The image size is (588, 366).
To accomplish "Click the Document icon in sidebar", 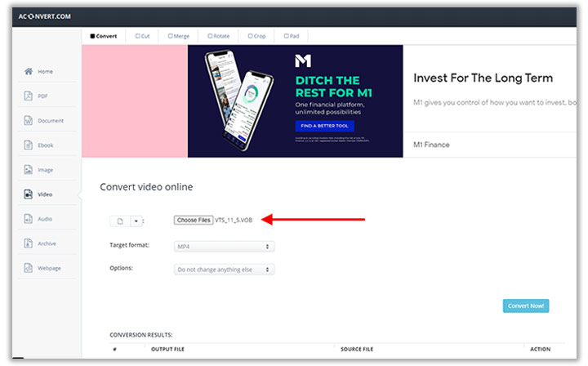I will pyautogui.click(x=29, y=120).
